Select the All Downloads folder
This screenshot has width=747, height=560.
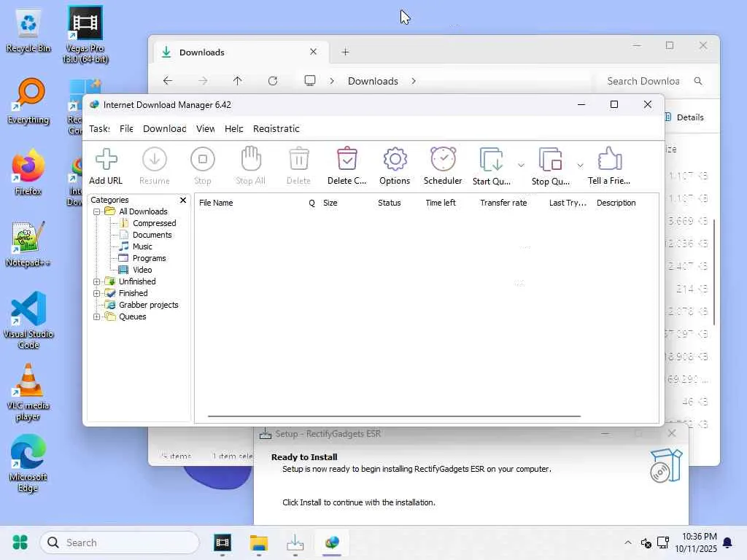[x=143, y=211]
